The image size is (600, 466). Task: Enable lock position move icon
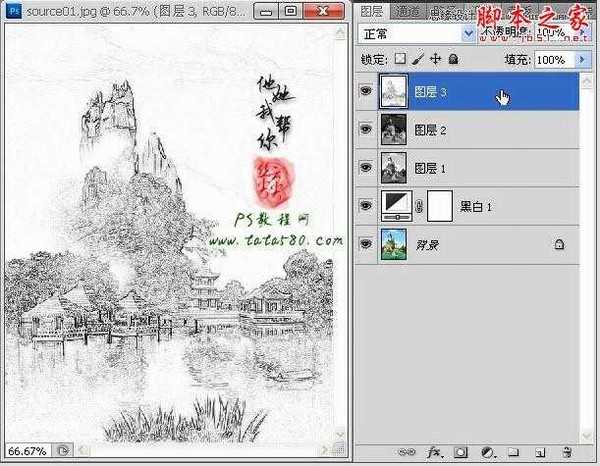[x=435, y=59]
